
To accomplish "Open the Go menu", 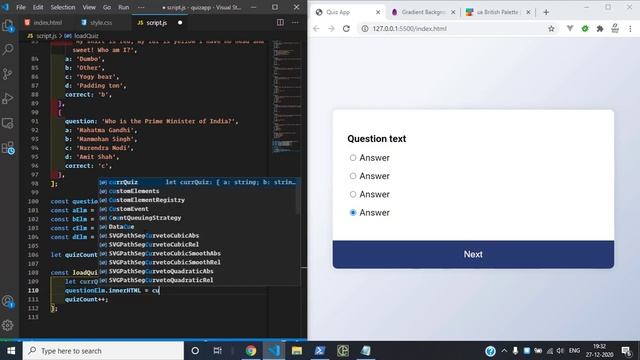I will (x=107, y=7).
